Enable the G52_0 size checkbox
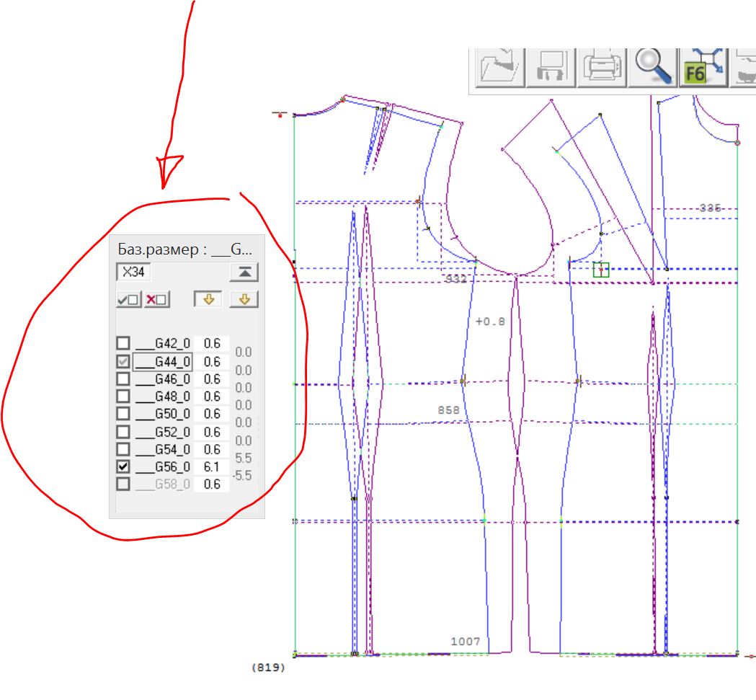The image size is (756, 700). coord(123,432)
